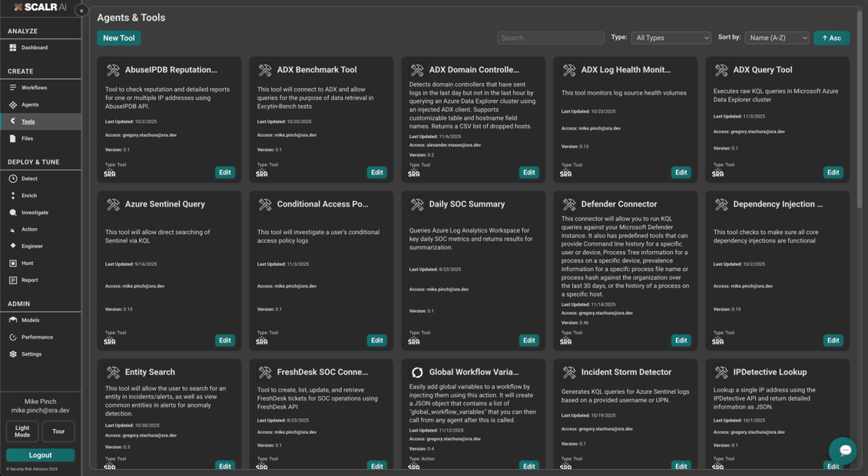Image resolution: width=868 pixels, height=476 pixels.
Task: Click the vertical scrollbar on the right
Action: coord(859,107)
